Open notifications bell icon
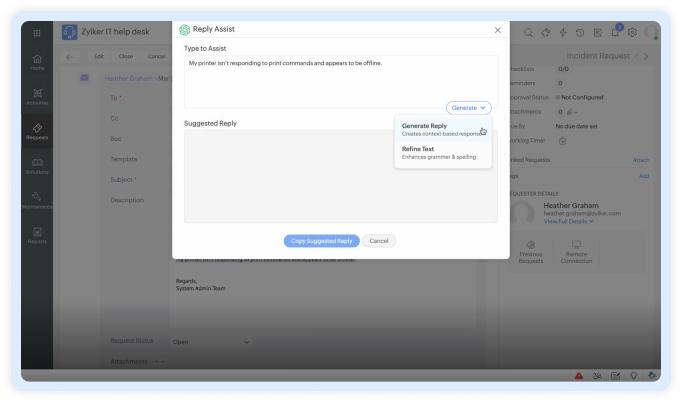The image size is (682, 402). coord(615,33)
